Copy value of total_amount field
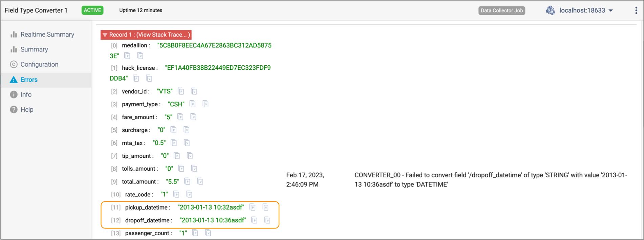This screenshot has width=644, height=240. 200,182
